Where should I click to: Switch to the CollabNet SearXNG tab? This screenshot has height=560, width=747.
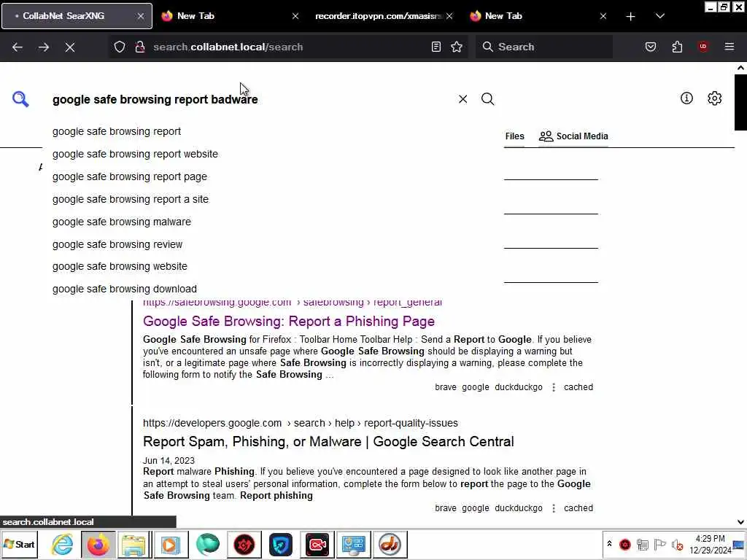[76, 16]
